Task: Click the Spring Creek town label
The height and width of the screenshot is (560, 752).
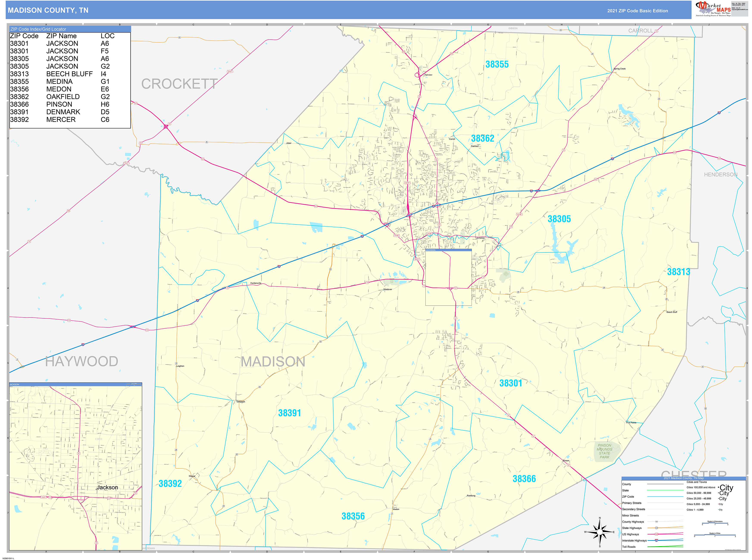Action: [619, 69]
